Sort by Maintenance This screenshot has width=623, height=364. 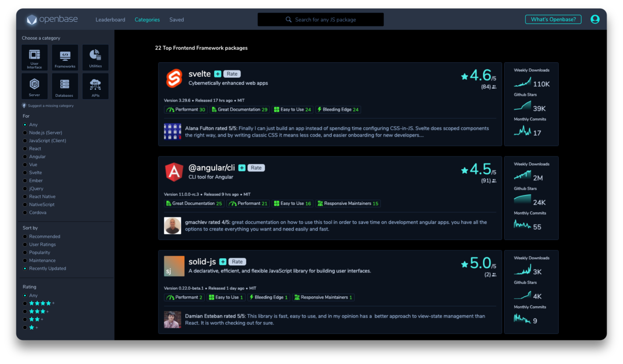(x=39, y=261)
